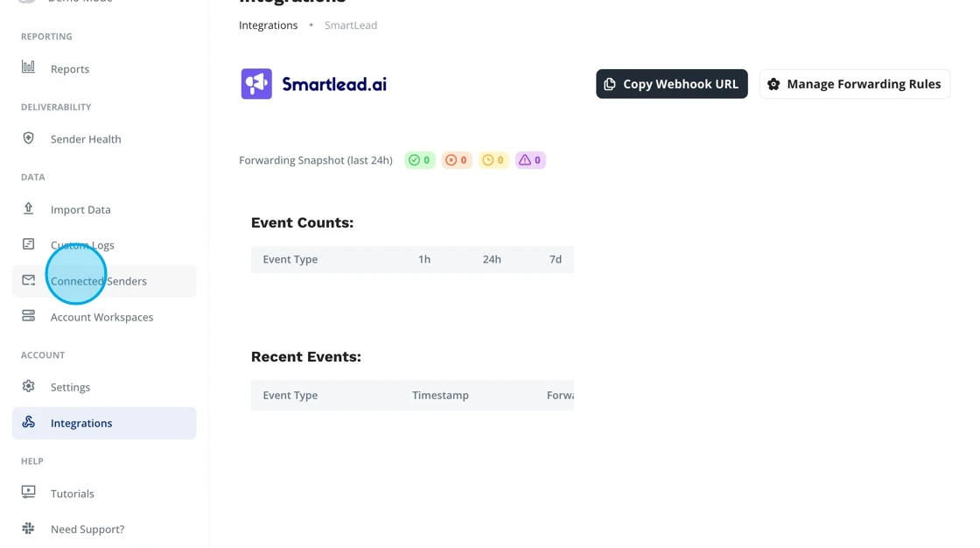Click the Import Data upload icon
This screenshot has width=980, height=548.
point(28,209)
